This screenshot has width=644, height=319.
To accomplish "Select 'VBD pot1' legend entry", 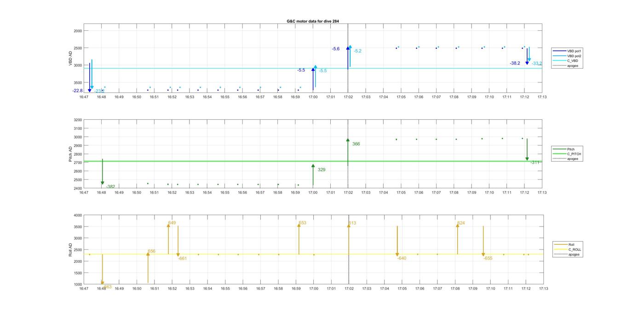I will click(x=566, y=51).
